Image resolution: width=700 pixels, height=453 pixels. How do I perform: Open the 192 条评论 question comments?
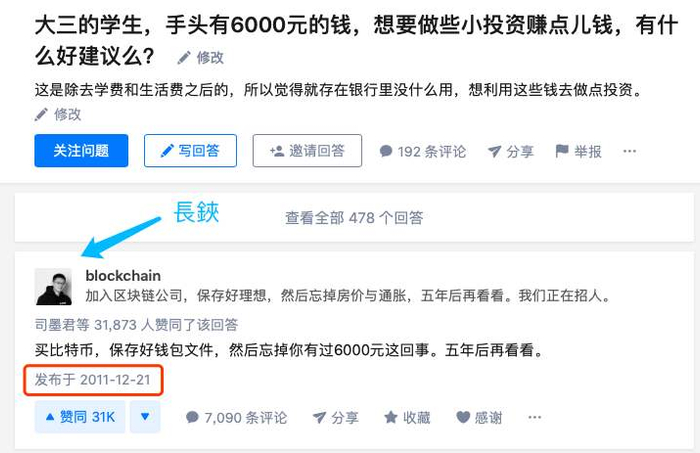pos(423,151)
